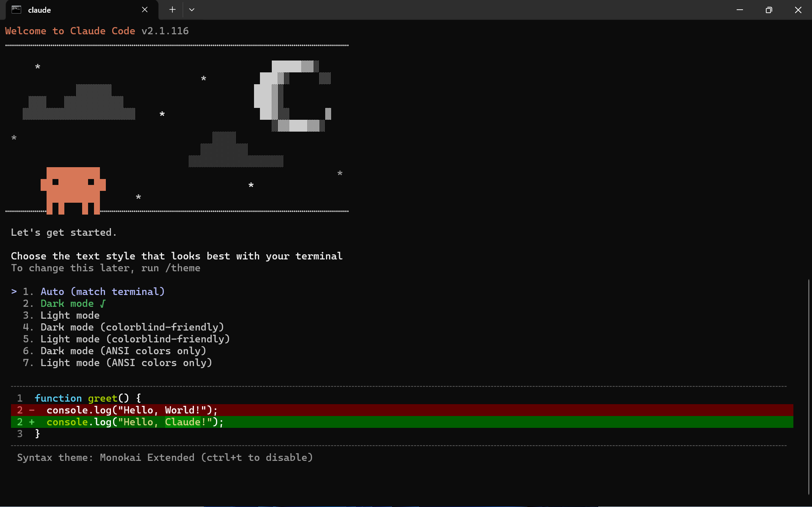Restore down the terminal window

point(769,10)
